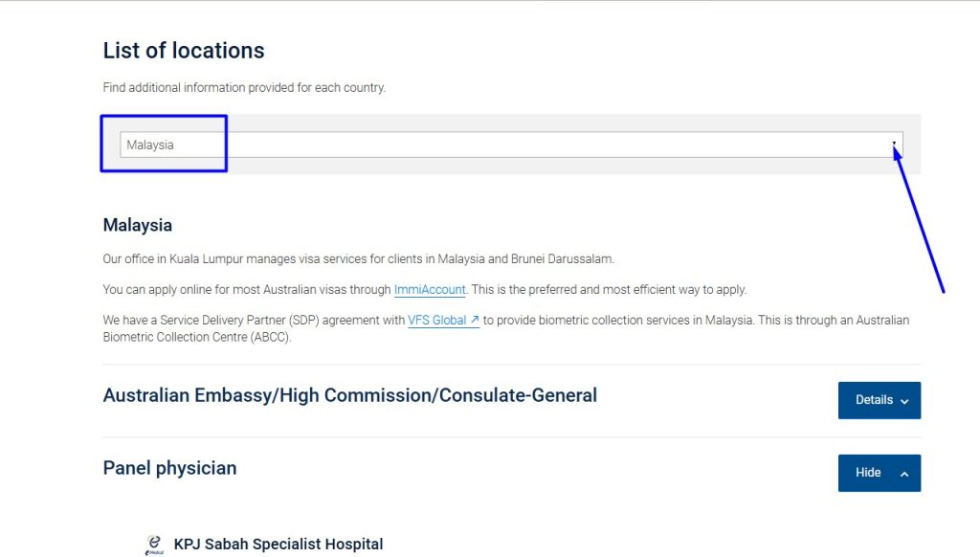Select KPJ Sabah Specialist Hospital
Image resolution: width=980 pixels, height=557 pixels.
(278, 544)
